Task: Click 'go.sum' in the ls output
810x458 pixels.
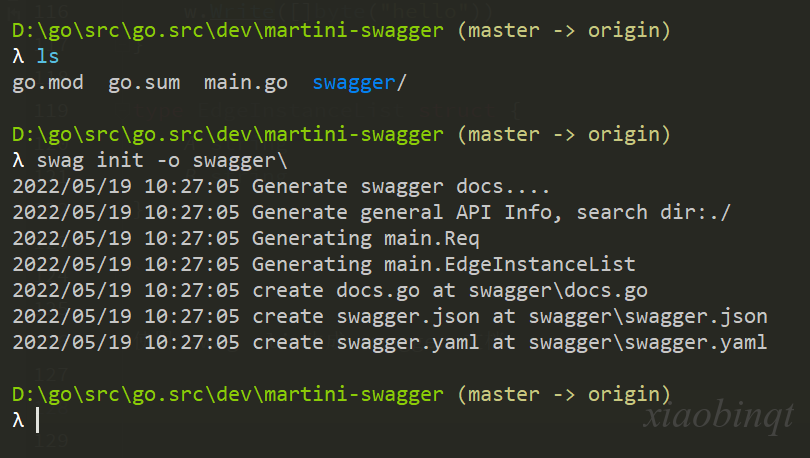Action: [x=144, y=83]
